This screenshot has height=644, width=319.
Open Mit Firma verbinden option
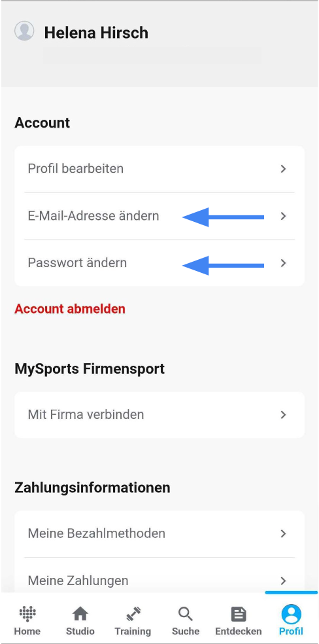pos(159,415)
